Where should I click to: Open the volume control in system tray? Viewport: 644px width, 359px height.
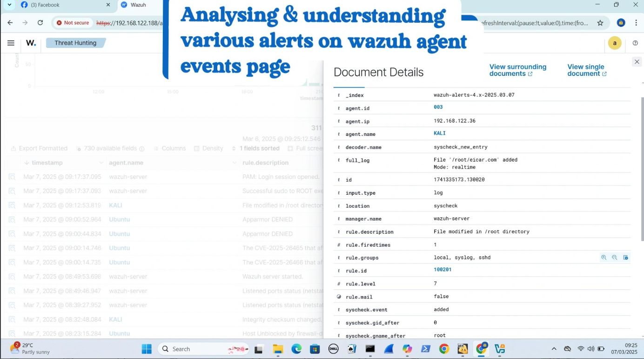(x=590, y=349)
